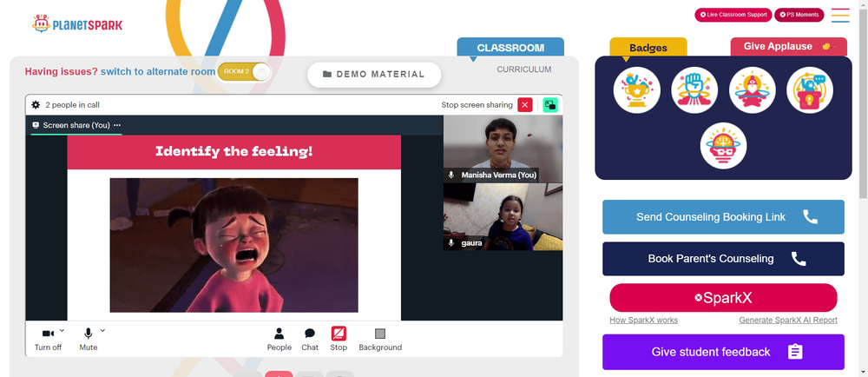Open the People panel
868x377 pixels.
[x=279, y=340]
